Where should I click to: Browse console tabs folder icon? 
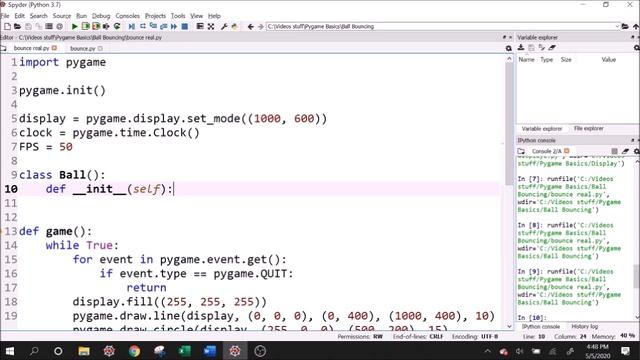click(521, 151)
